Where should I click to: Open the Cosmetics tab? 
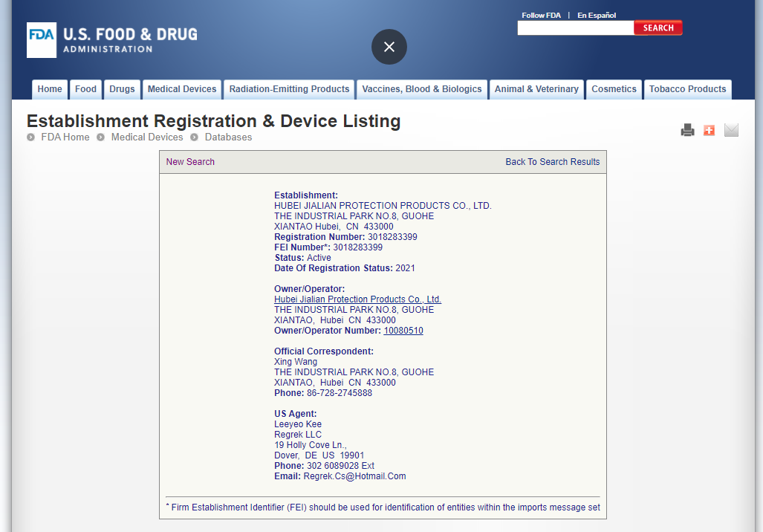coord(614,90)
